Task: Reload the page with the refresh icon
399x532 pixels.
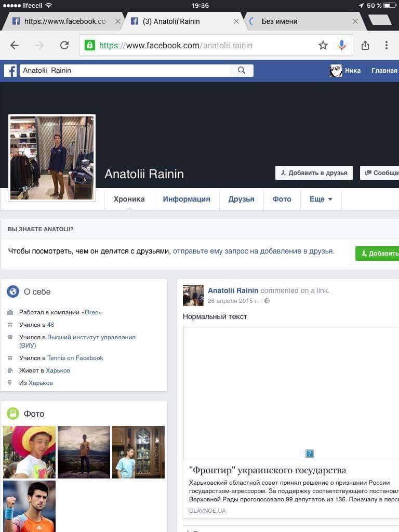Action: [64, 45]
